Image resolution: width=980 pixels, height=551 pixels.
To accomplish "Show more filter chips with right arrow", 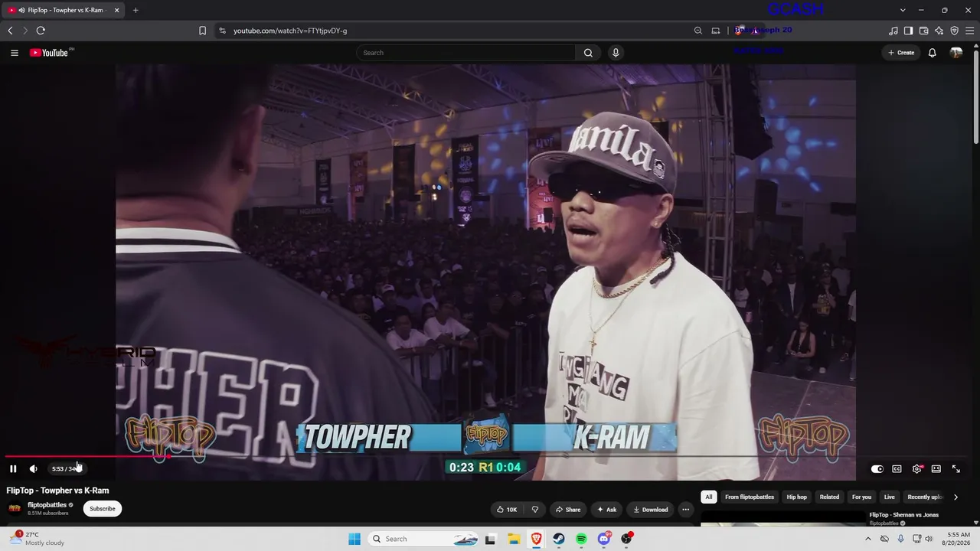I will [x=955, y=497].
